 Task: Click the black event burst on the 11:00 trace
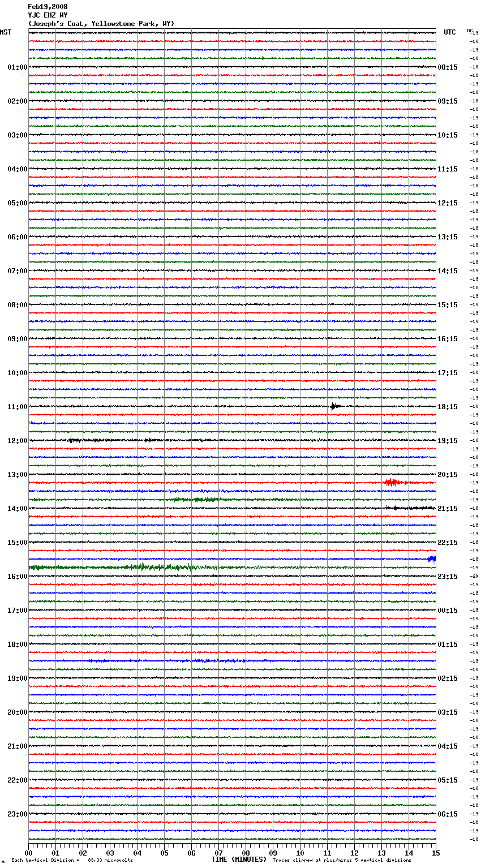(x=335, y=406)
